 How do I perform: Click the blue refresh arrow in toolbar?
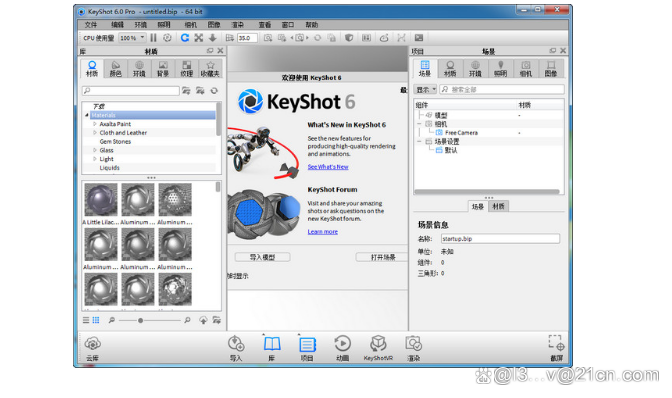coord(185,38)
